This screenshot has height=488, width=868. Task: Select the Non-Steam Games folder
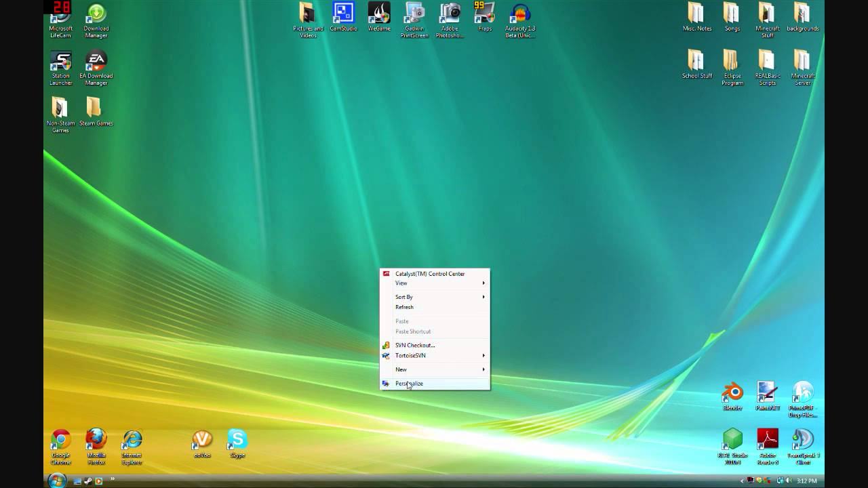coord(61,115)
